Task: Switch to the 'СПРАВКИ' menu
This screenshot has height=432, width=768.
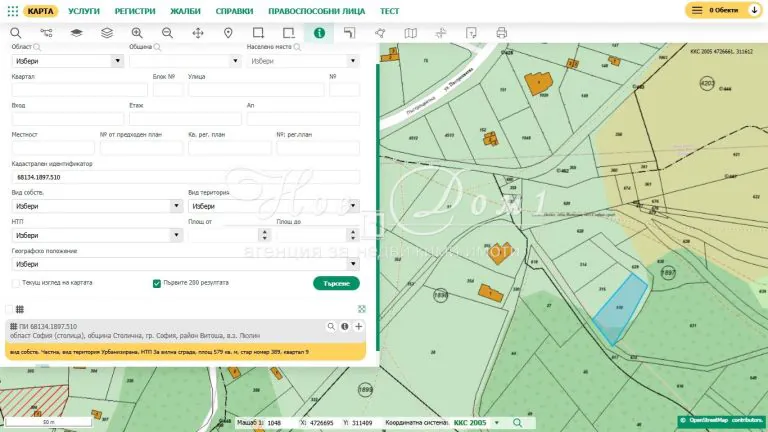Action: [x=234, y=10]
